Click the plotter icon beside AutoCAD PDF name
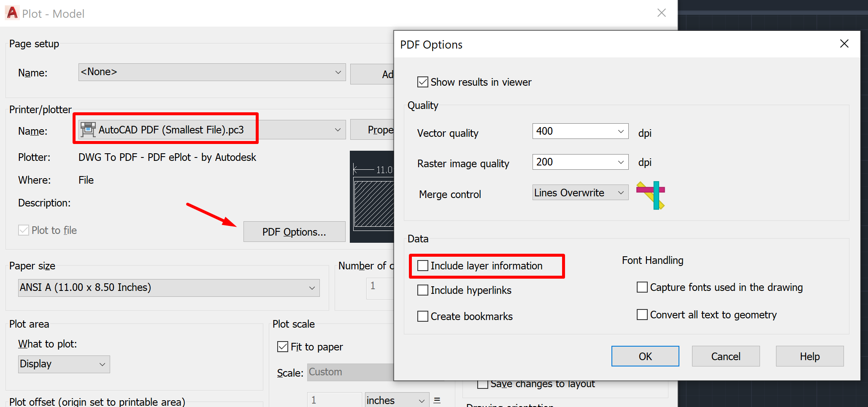868x407 pixels. coord(88,129)
